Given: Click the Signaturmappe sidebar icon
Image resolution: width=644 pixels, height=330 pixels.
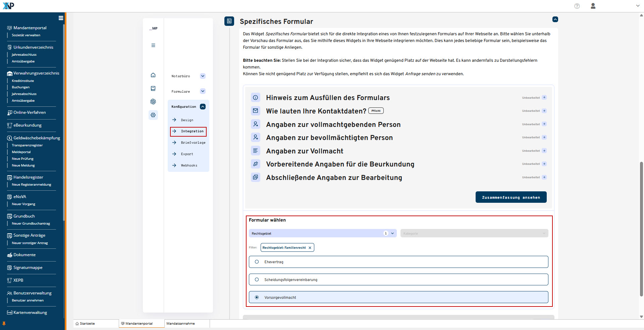Looking at the screenshot, I should coord(10,268).
